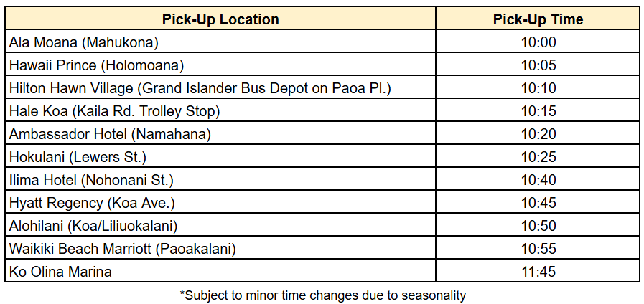644x304 pixels.
Task: Click the Pick-Up Location column header
Action: point(220,19)
